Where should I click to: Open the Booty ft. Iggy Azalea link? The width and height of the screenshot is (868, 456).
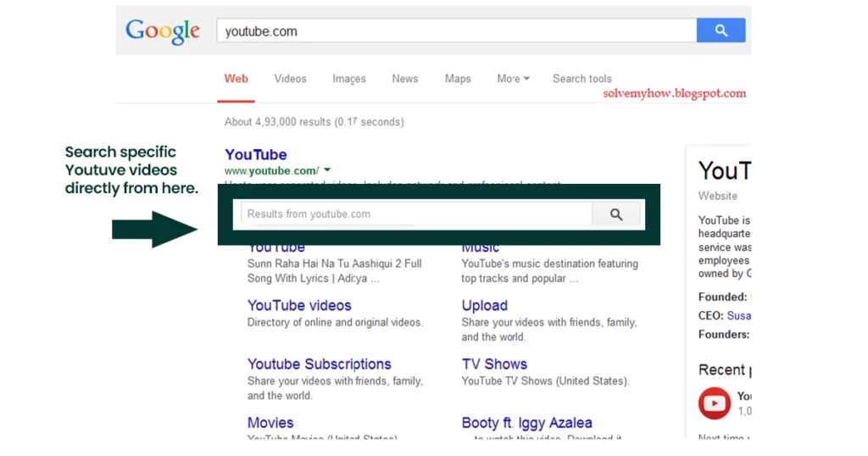tap(526, 422)
